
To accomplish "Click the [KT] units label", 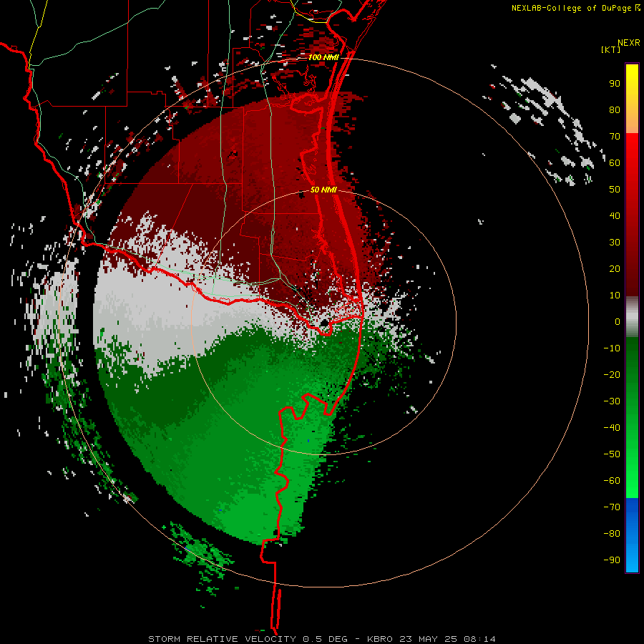I will tap(611, 49).
